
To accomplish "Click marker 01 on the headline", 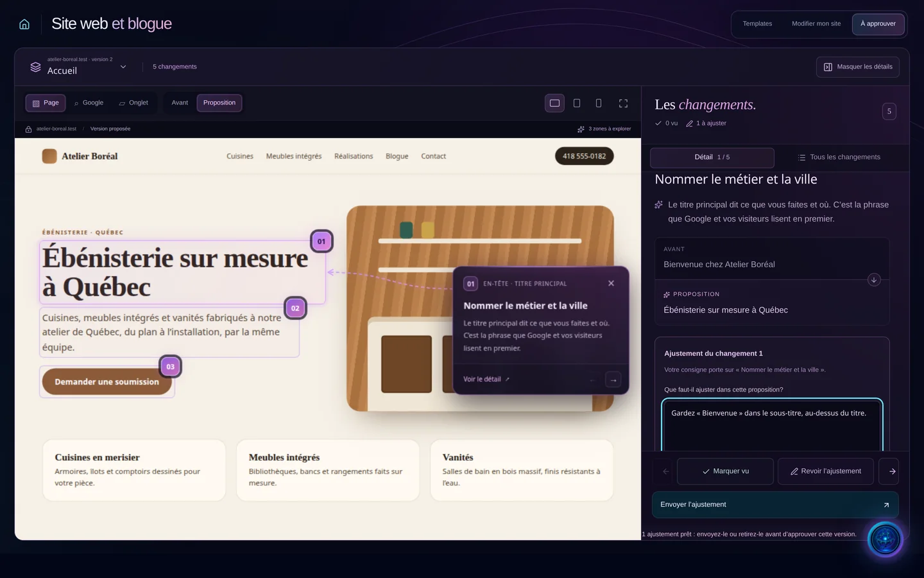I will (321, 241).
